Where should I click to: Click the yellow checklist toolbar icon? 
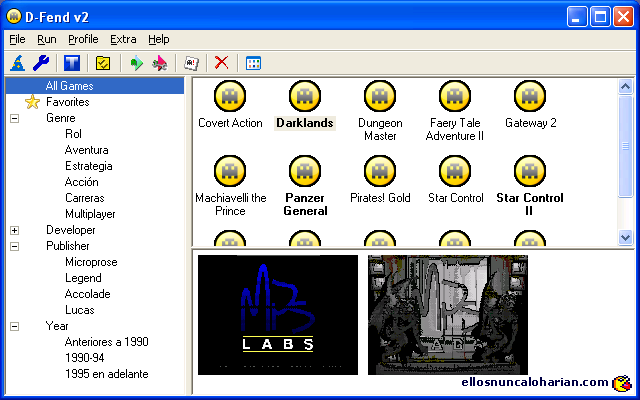pos(103,63)
